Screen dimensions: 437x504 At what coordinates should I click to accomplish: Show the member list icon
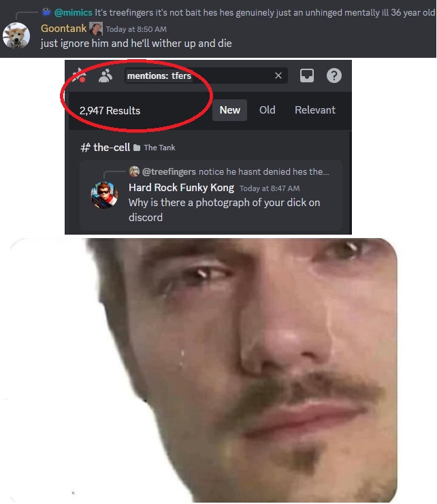(106, 76)
